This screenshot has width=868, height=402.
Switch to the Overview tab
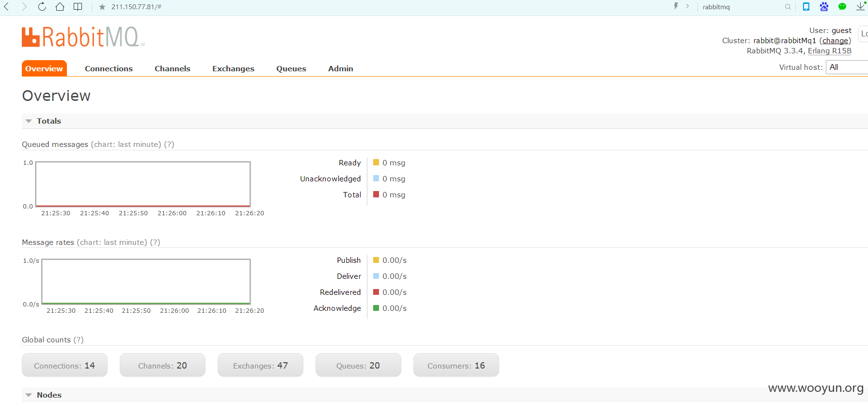(44, 68)
